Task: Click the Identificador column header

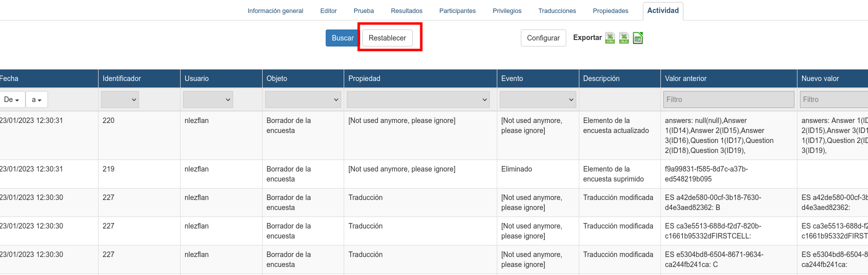Action: pos(139,78)
